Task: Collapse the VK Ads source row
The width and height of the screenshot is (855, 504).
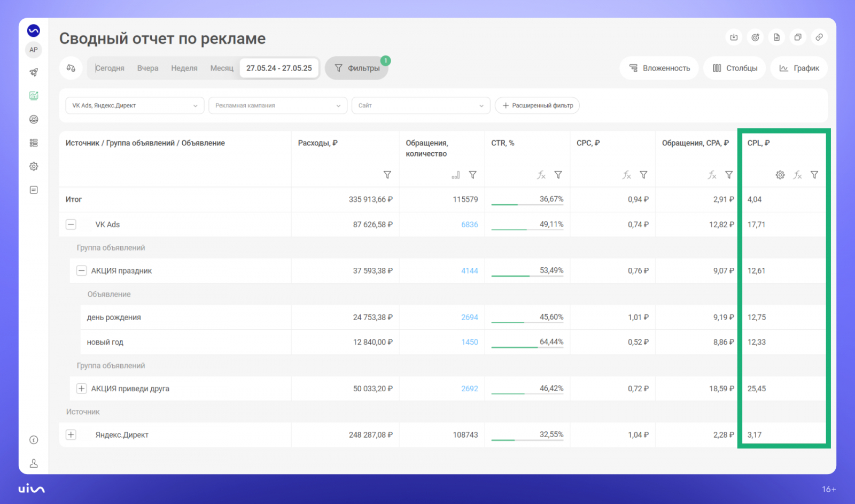Action: [x=71, y=224]
